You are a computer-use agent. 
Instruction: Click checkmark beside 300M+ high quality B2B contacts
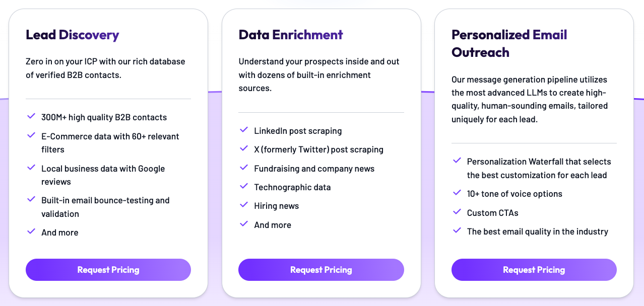31,117
